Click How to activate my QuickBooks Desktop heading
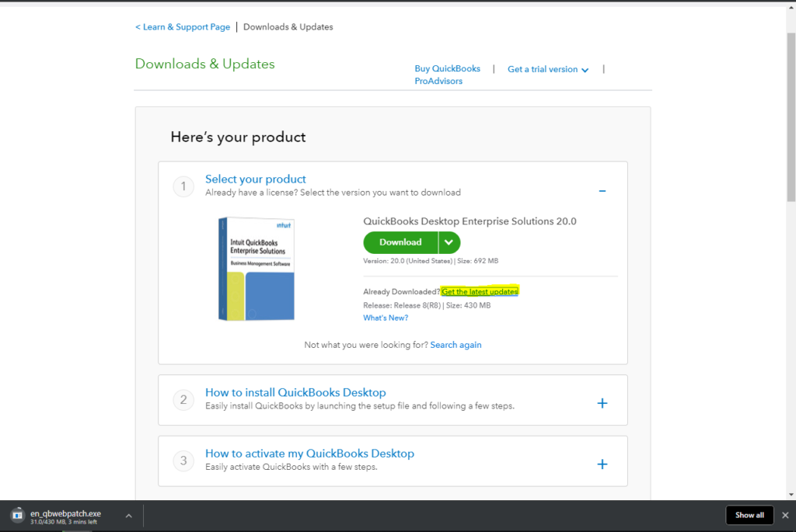796x532 pixels. (309, 454)
